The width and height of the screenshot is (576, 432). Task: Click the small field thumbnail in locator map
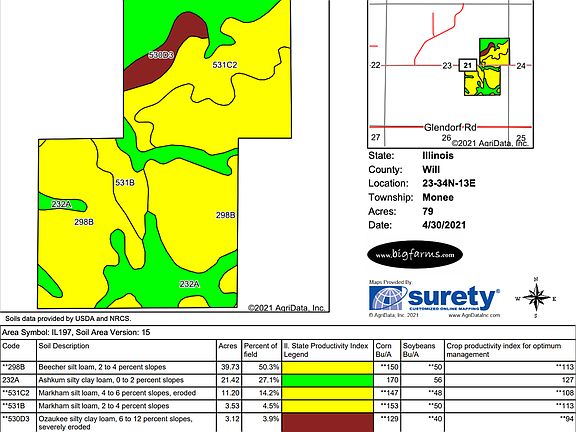pos(487,67)
